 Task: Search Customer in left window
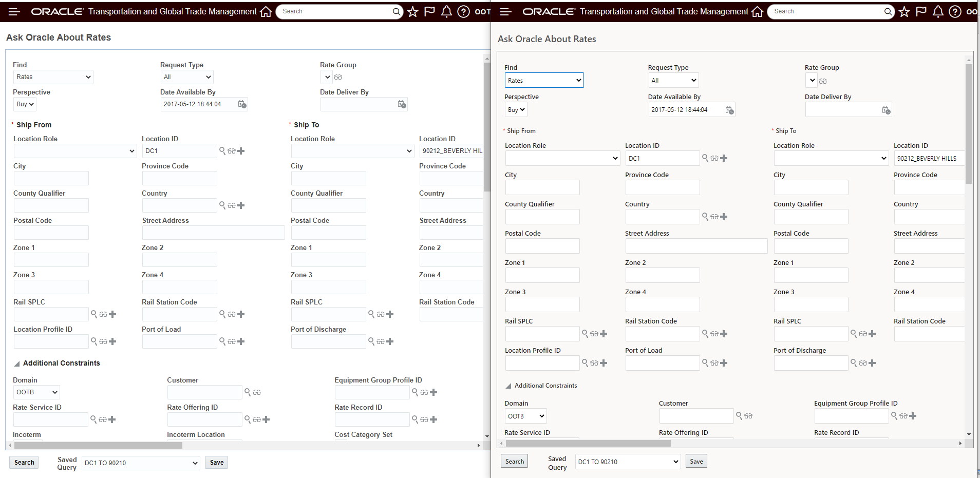[248, 392]
